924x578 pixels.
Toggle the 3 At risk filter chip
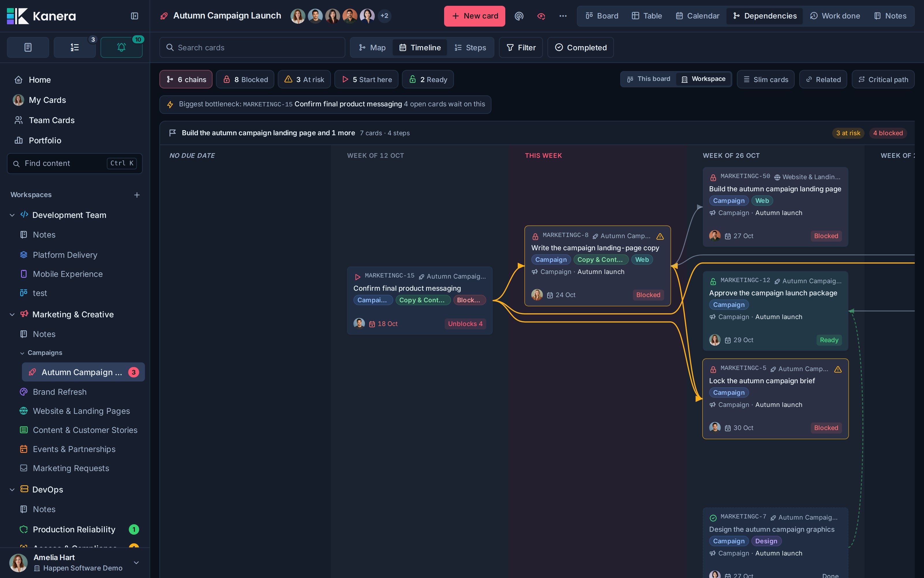(304, 79)
